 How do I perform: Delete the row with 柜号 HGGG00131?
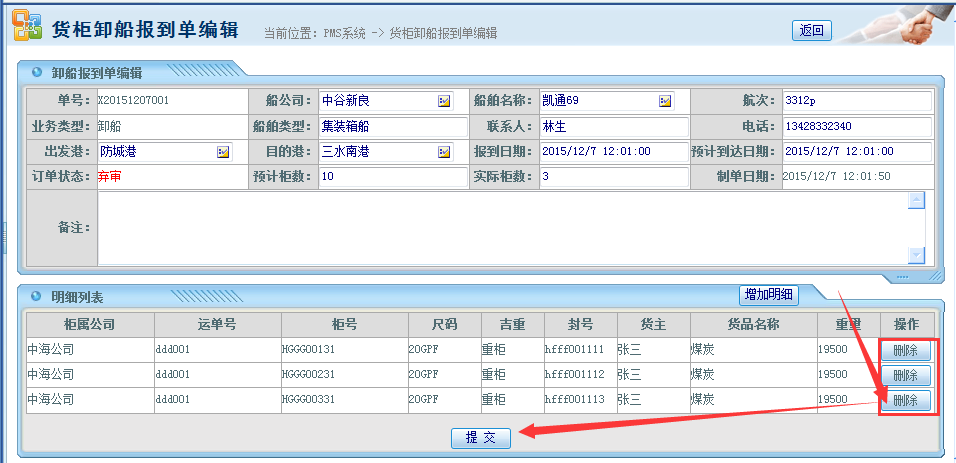pos(905,351)
